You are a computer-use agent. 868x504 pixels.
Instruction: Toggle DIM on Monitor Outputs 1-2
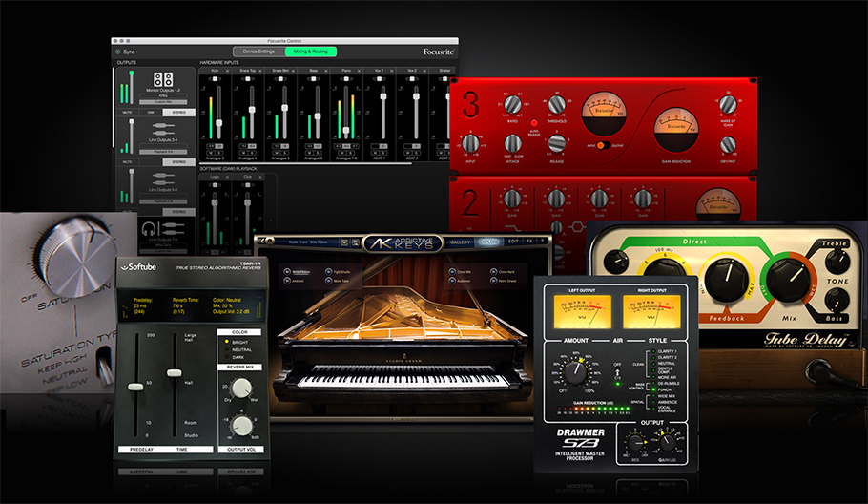[x=151, y=113]
